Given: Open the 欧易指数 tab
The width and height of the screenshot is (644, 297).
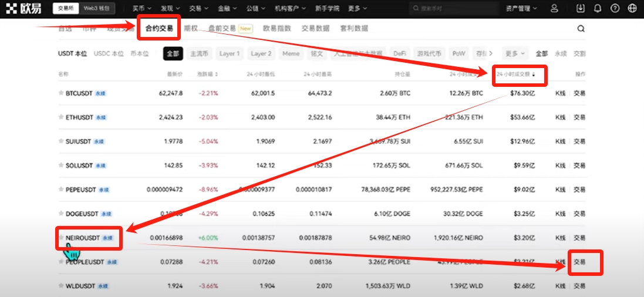Looking at the screenshot, I should pos(277,28).
